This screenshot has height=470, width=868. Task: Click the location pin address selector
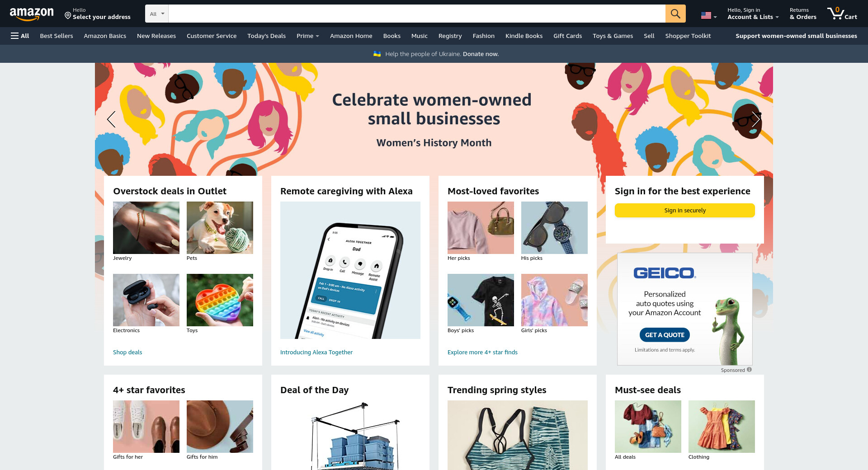(x=97, y=14)
